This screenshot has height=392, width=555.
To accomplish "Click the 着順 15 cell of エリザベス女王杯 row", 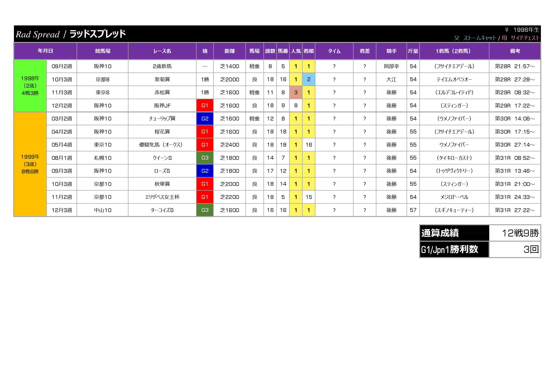I will (309, 197).
